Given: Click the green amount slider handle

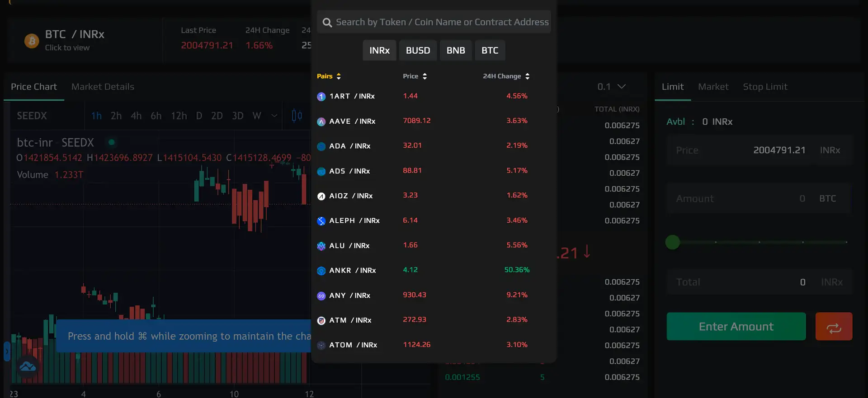Looking at the screenshot, I should coord(672,242).
